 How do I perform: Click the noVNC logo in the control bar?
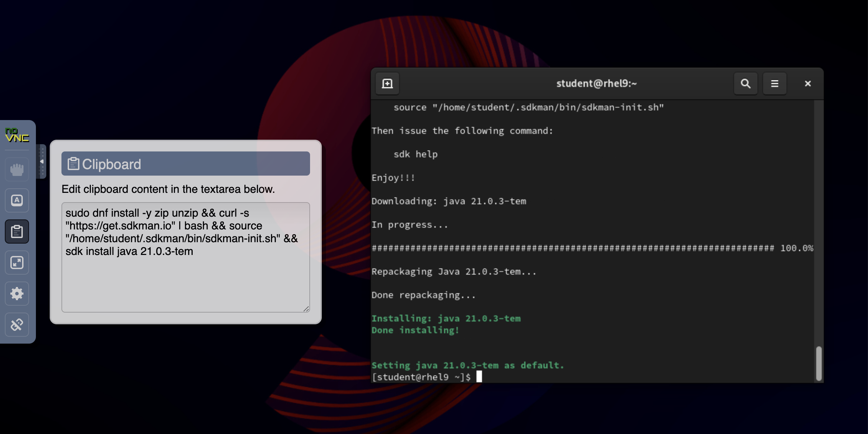pyautogui.click(x=17, y=135)
